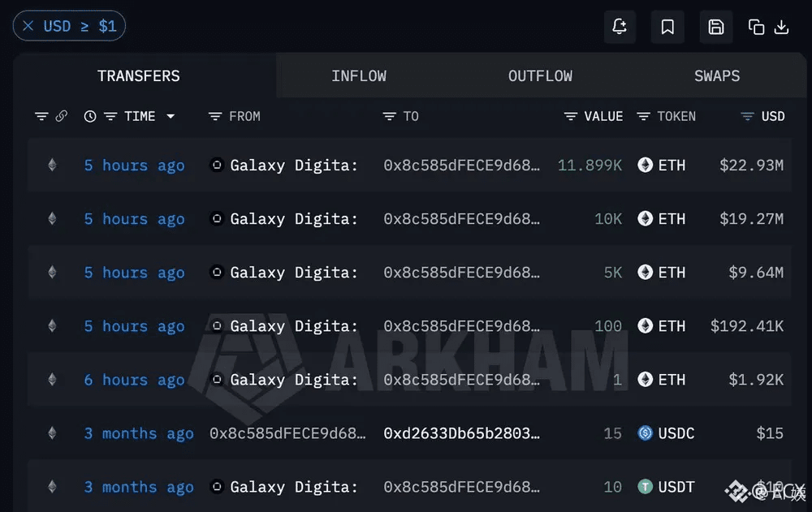Remove the USD ≥ $1 filter chip
812x512 pixels.
pyautogui.click(x=28, y=25)
